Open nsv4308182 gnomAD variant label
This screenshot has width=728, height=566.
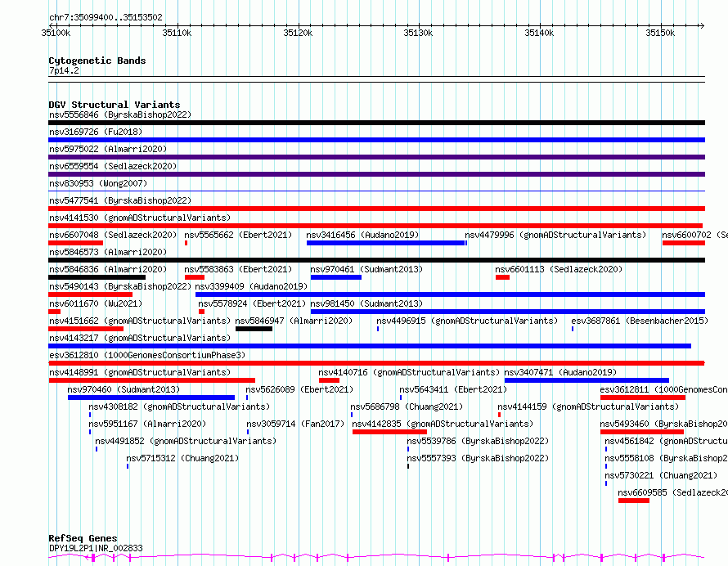pyautogui.click(x=179, y=407)
